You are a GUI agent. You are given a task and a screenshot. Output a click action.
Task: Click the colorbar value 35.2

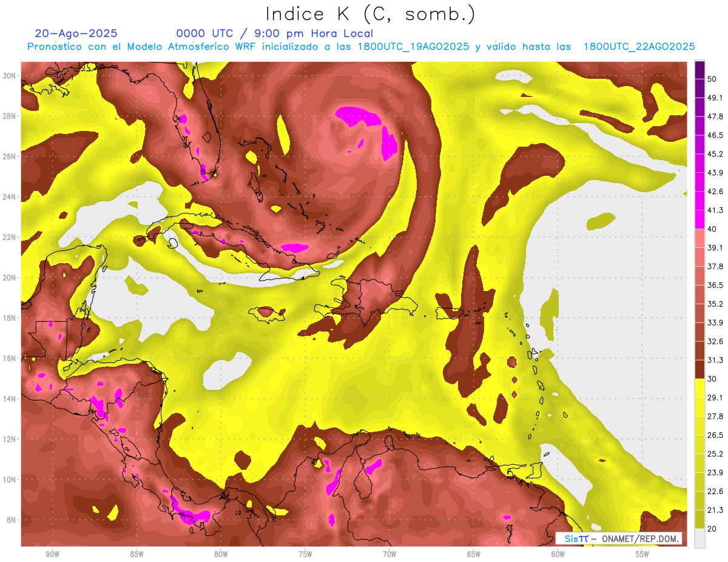point(715,304)
